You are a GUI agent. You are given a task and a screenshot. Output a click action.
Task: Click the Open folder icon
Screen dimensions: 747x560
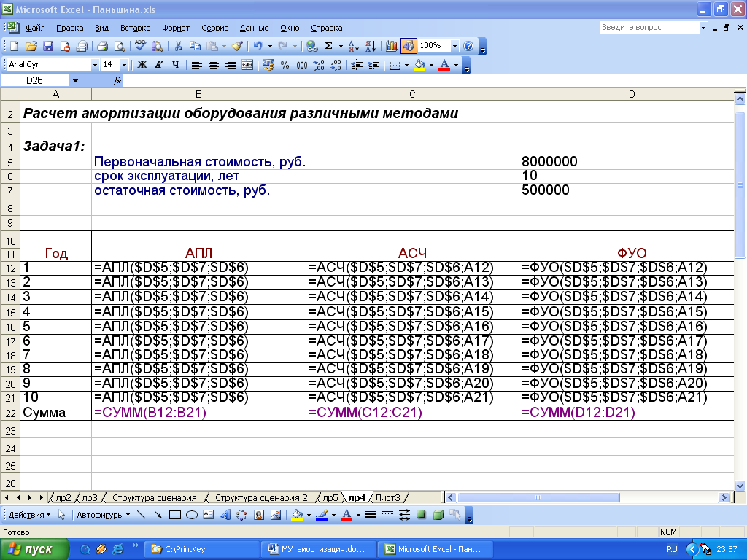point(31,46)
